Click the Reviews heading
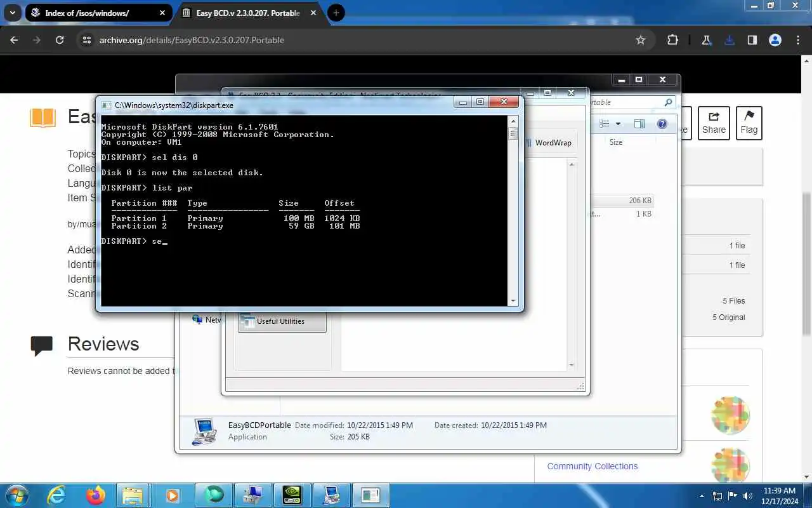Image resolution: width=812 pixels, height=508 pixels. point(103,344)
